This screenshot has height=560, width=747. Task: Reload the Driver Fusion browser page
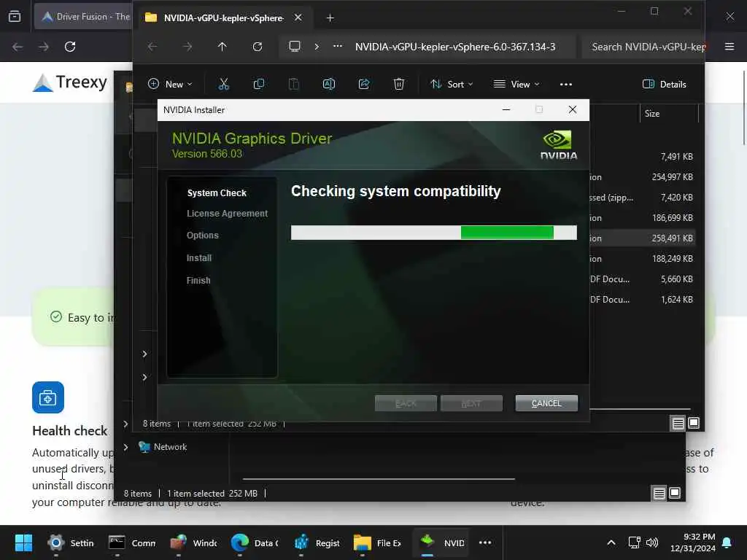coord(70,47)
